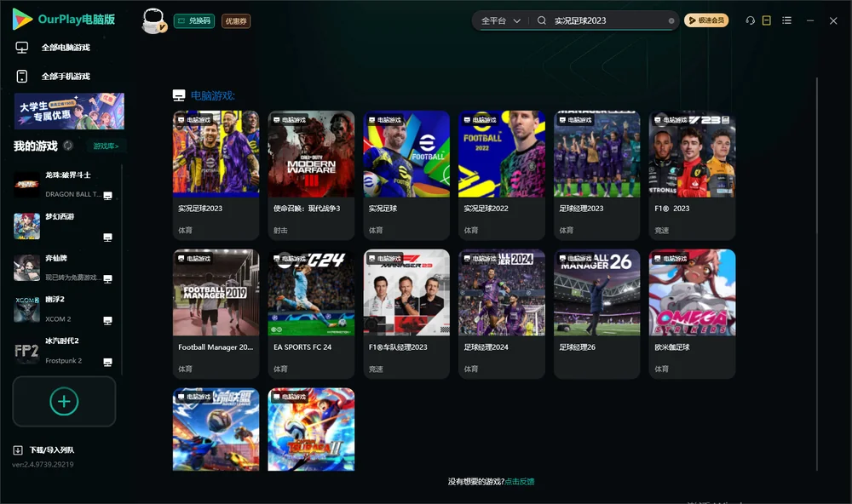The width and height of the screenshot is (852, 504).
Task: Click the 电脑游戏 section monitor icon
Action: pyautogui.click(x=179, y=95)
